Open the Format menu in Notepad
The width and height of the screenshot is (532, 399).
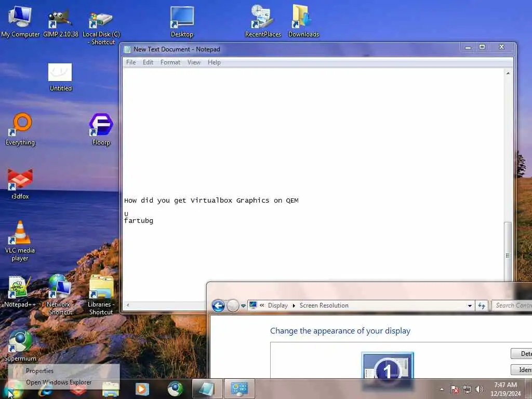click(x=170, y=62)
